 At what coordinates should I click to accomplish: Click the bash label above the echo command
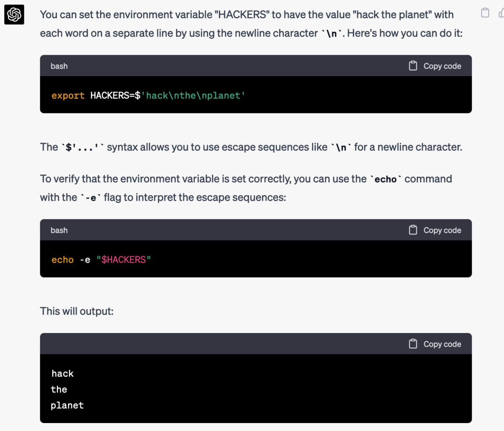coord(59,230)
